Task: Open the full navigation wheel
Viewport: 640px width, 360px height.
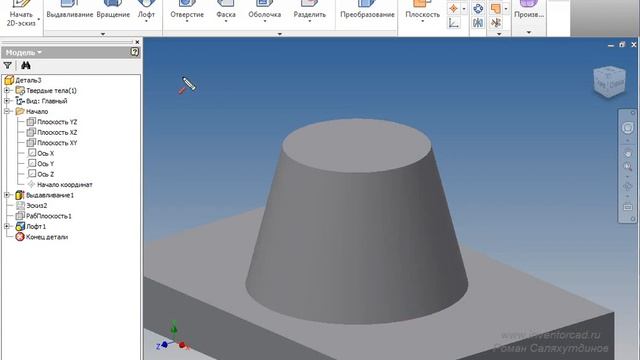Action: pos(628,128)
